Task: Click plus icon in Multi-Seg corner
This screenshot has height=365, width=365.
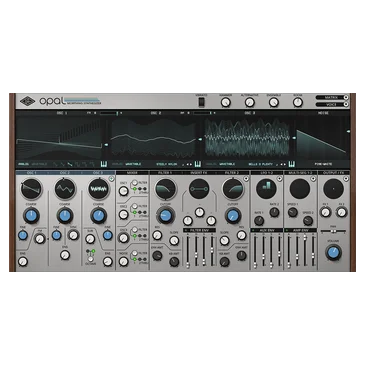Action: click(313, 179)
